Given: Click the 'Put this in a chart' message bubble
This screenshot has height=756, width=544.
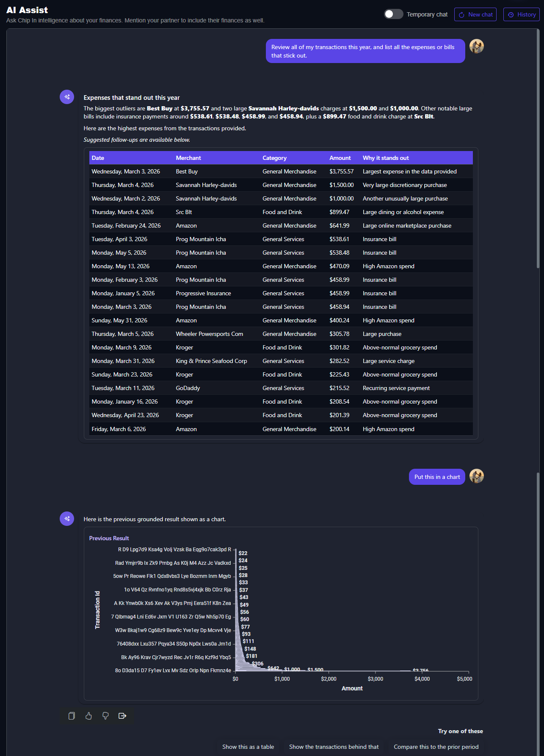Looking at the screenshot, I should click(437, 477).
